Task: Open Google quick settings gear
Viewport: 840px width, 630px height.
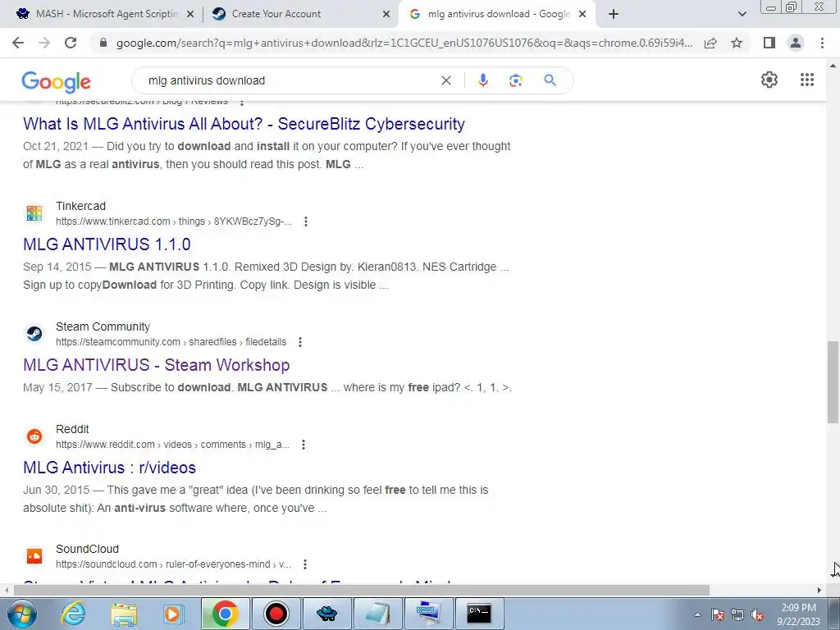Action: [x=769, y=80]
